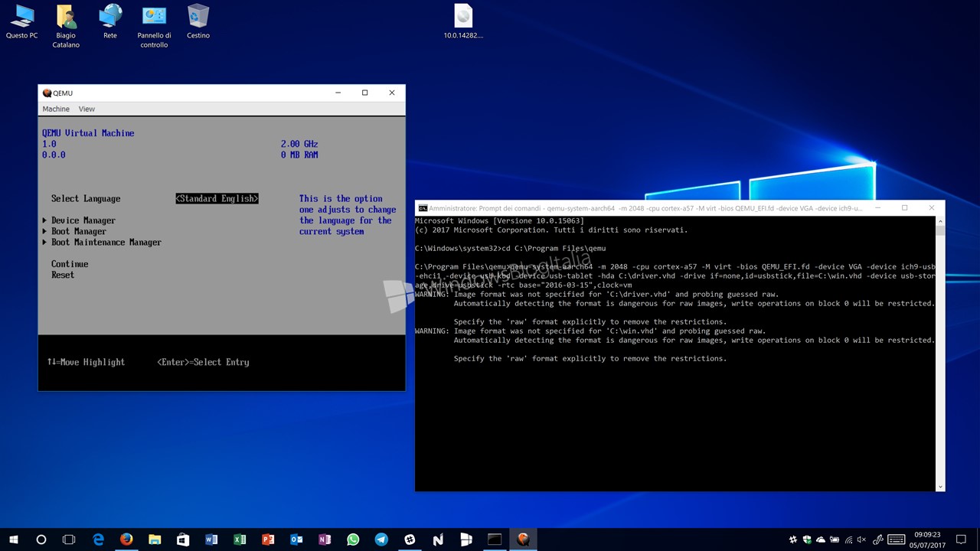
Task: Click the Command Prompt scrollbar up arrow
Action: pos(940,220)
